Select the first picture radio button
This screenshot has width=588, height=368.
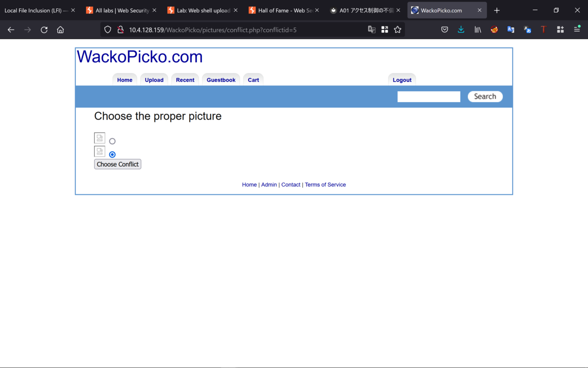pos(112,141)
